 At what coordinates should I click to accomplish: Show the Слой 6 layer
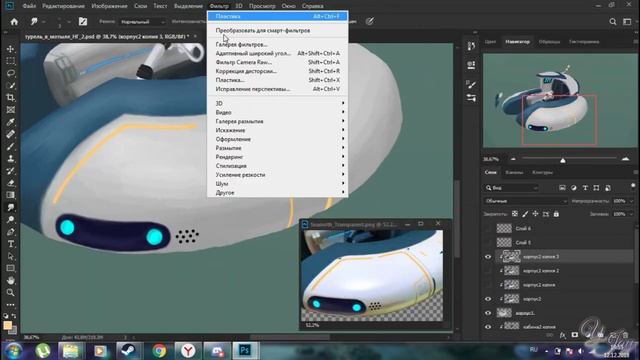[488, 228]
